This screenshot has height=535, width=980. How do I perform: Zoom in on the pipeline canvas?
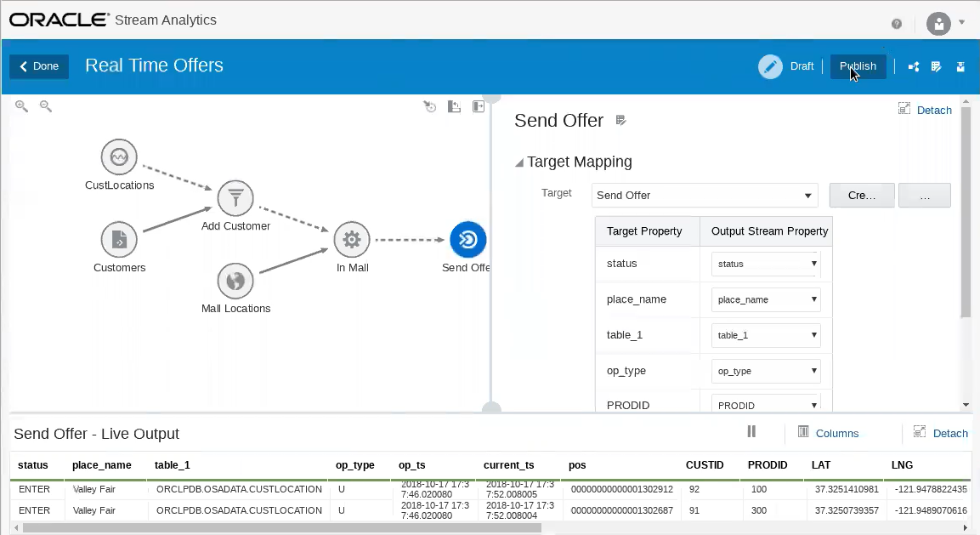[21, 106]
